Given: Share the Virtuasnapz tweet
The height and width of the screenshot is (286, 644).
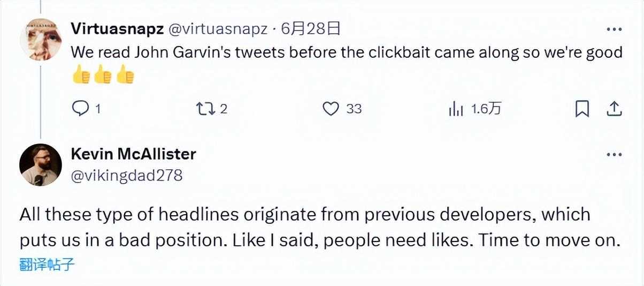Looking at the screenshot, I should [x=615, y=109].
